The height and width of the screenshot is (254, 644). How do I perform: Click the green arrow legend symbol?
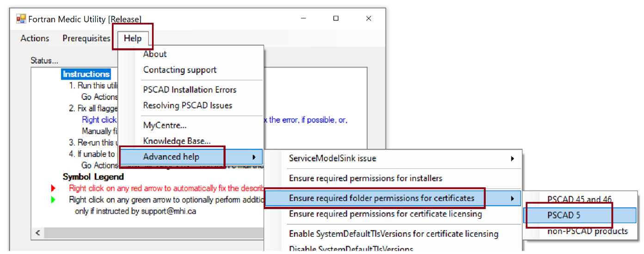point(53,200)
